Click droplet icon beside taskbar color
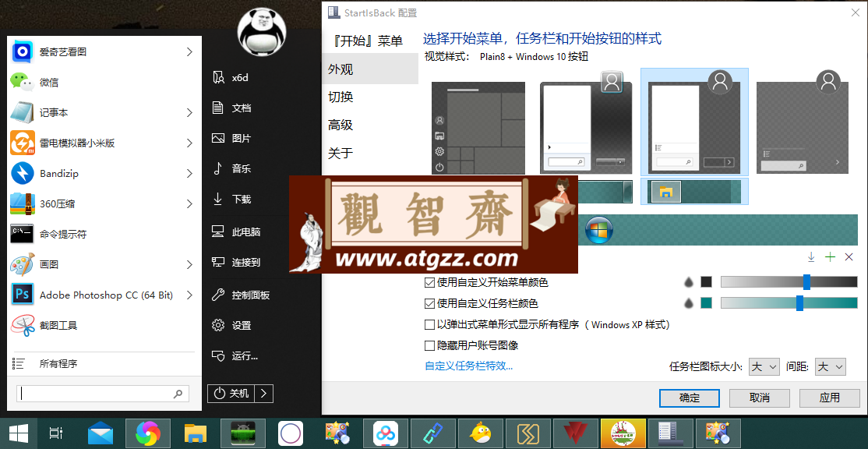The height and width of the screenshot is (449, 868). [x=690, y=302]
